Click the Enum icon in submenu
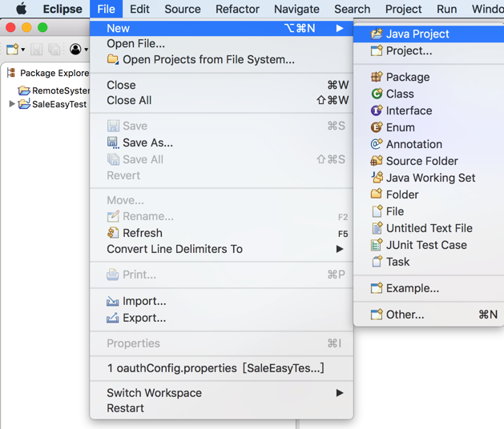504x429 pixels. [x=377, y=127]
